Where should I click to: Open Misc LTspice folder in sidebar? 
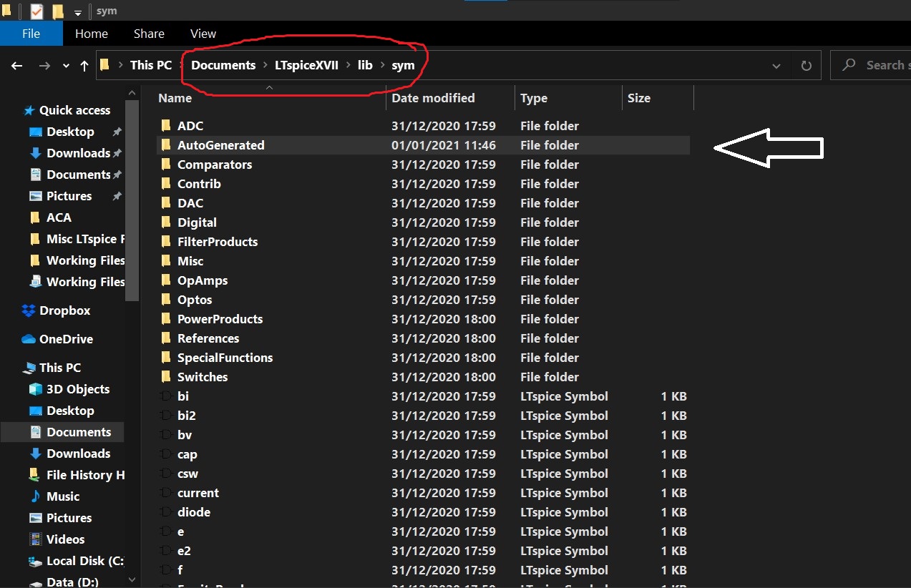(77, 239)
